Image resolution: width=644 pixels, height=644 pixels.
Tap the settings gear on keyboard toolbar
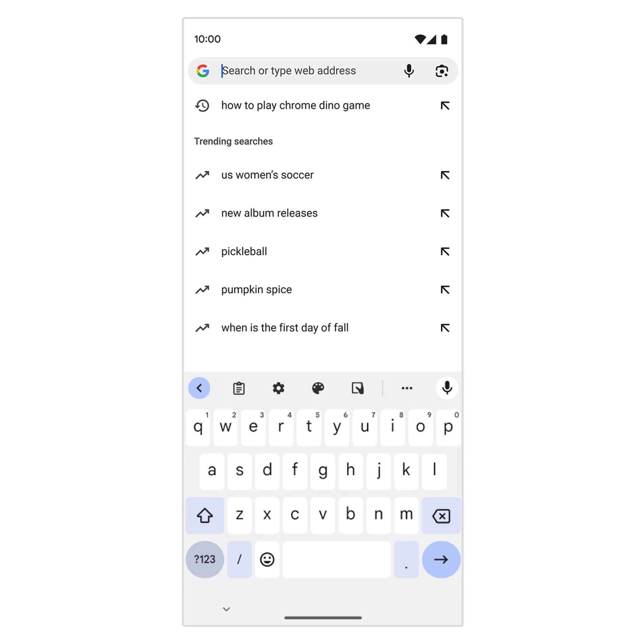[278, 388]
